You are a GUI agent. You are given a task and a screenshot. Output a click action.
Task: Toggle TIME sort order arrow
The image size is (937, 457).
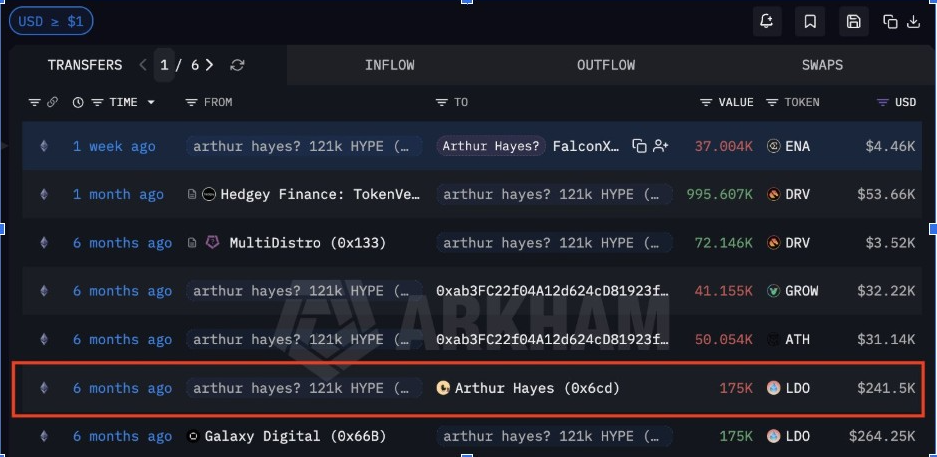tap(151, 102)
